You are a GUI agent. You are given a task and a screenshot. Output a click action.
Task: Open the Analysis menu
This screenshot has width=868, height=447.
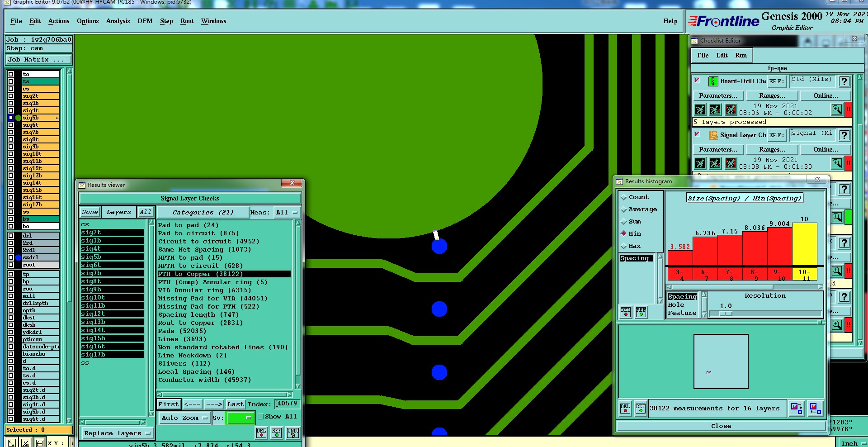(118, 21)
